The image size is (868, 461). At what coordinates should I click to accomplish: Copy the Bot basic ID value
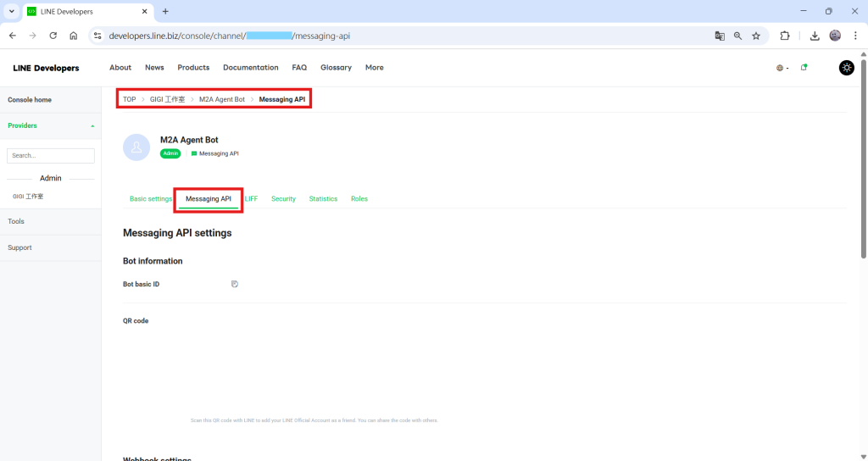235,284
